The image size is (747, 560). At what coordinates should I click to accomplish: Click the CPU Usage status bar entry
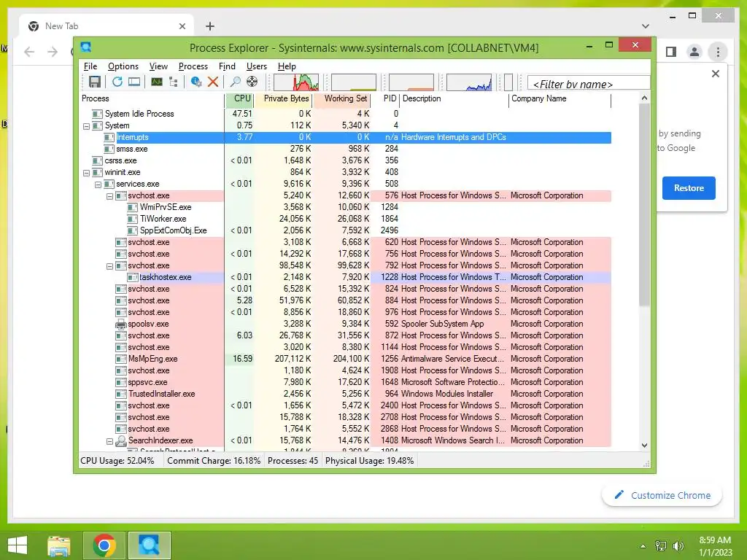[x=117, y=461]
